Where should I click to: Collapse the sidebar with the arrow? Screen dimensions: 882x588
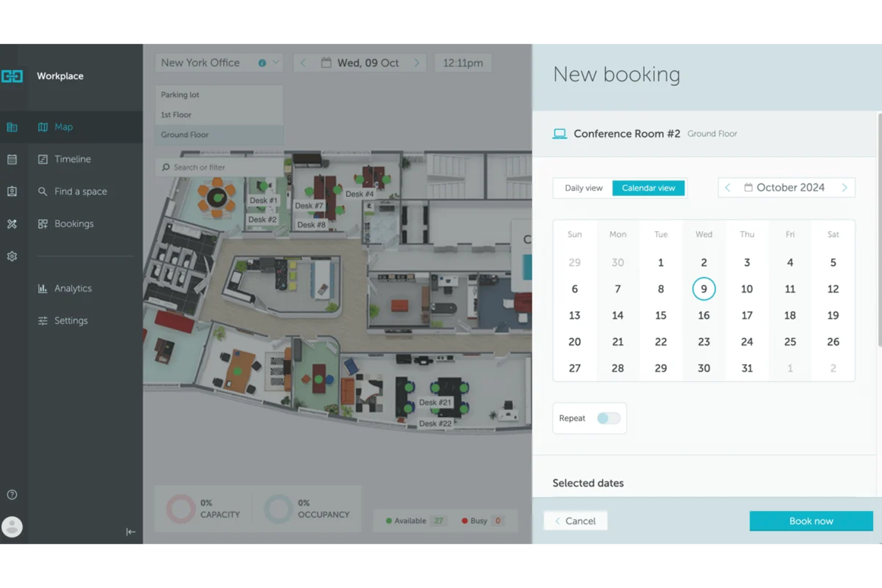click(x=131, y=531)
